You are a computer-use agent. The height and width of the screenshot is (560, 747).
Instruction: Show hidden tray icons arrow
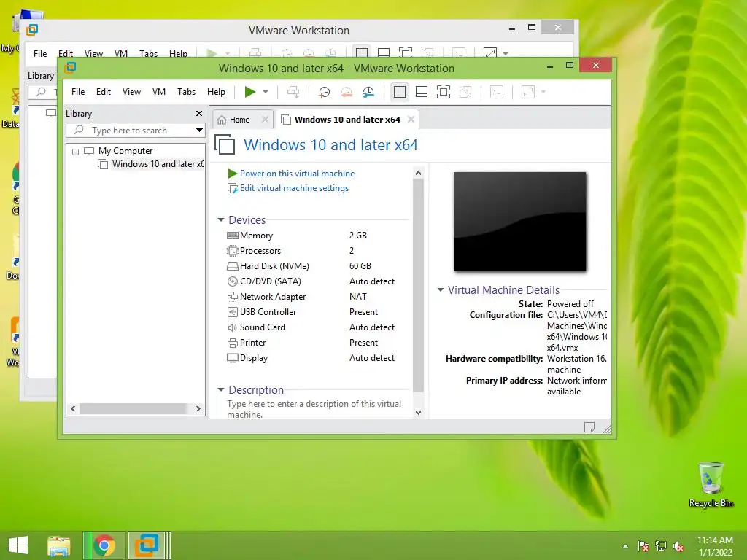[625, 546]
